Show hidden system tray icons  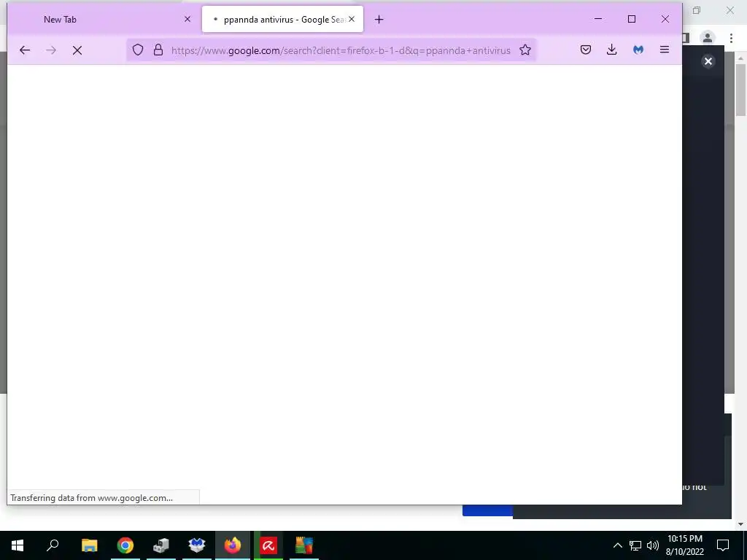point(617,545)
